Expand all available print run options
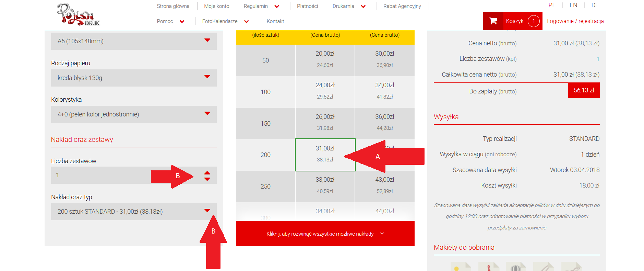The width and height of the screenshot is (644, 271). [x=325, y=234]
